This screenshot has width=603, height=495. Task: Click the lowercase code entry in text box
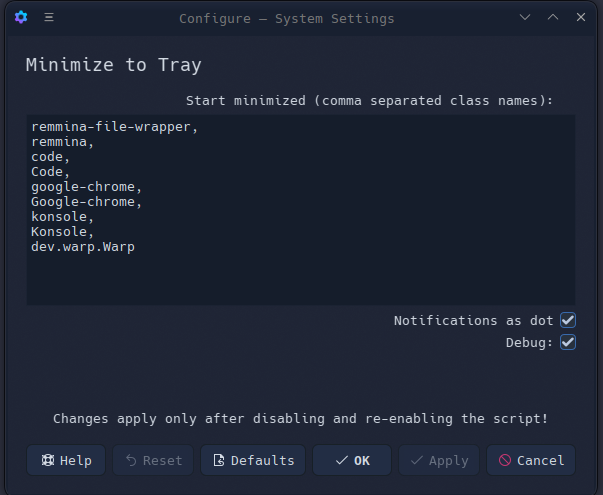[50, 157]
